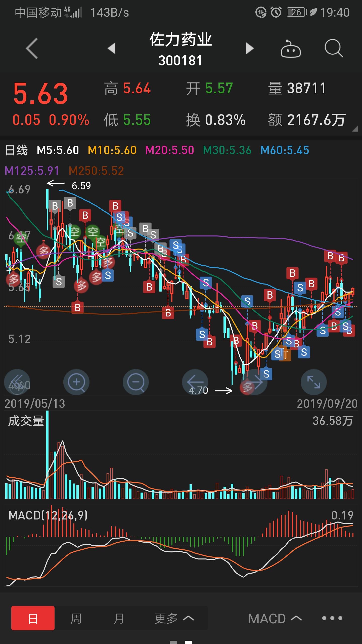The height and width of the screenshot is (644, 362).
Task: Tap the start date 2019/05/13
Action: point(35,404)
